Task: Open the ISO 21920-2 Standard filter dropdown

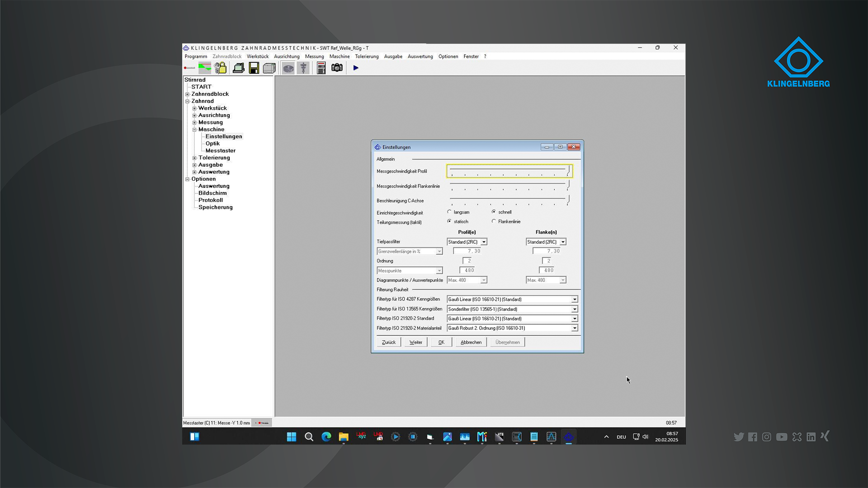Action: pos(512,319)
